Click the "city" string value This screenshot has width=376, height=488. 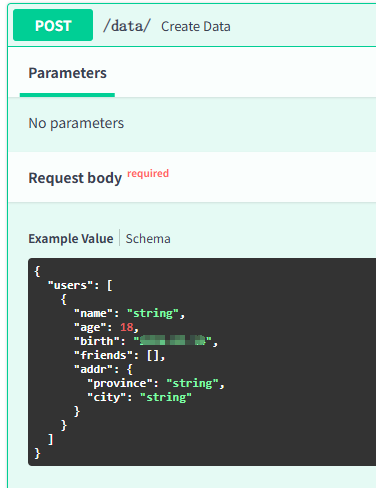166,397
